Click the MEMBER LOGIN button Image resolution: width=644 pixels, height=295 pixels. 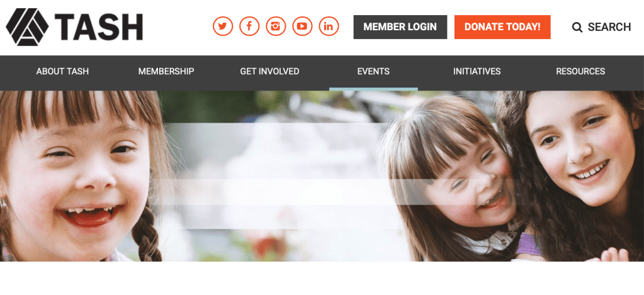tap(400, 27)
